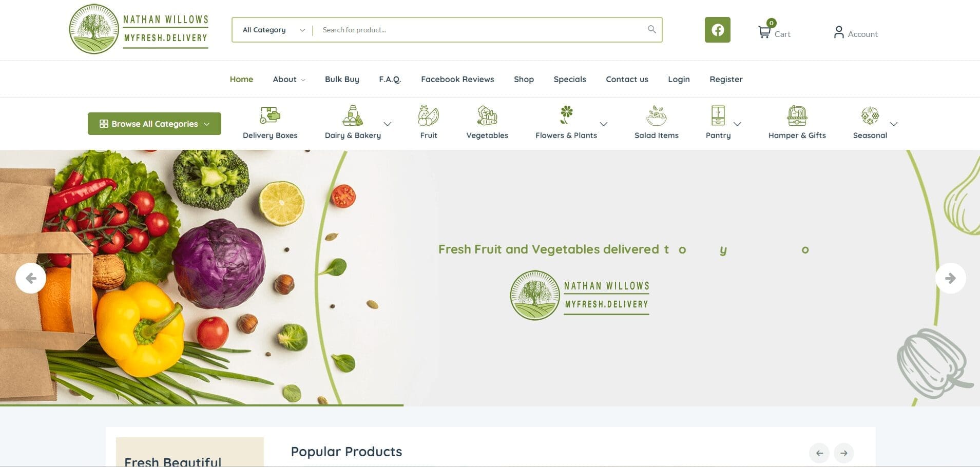Expand Browse All Categories menu
This screenshot has width=980, height=467.
(155, 124)
